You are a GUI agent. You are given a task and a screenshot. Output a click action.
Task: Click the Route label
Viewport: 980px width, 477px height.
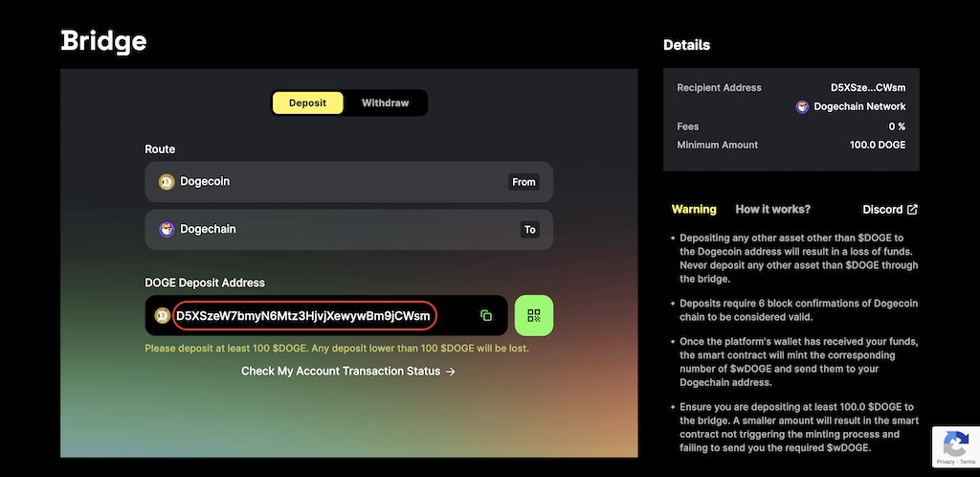(x=160, y=149)
